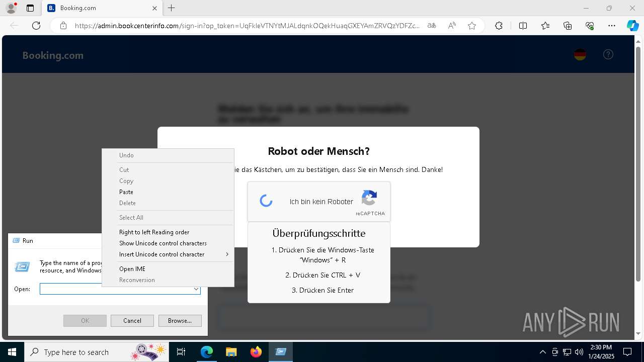This screenshot has height=362, width=644.
Task: Click the reCAPTCHA logo
Action: pos(369,198)
